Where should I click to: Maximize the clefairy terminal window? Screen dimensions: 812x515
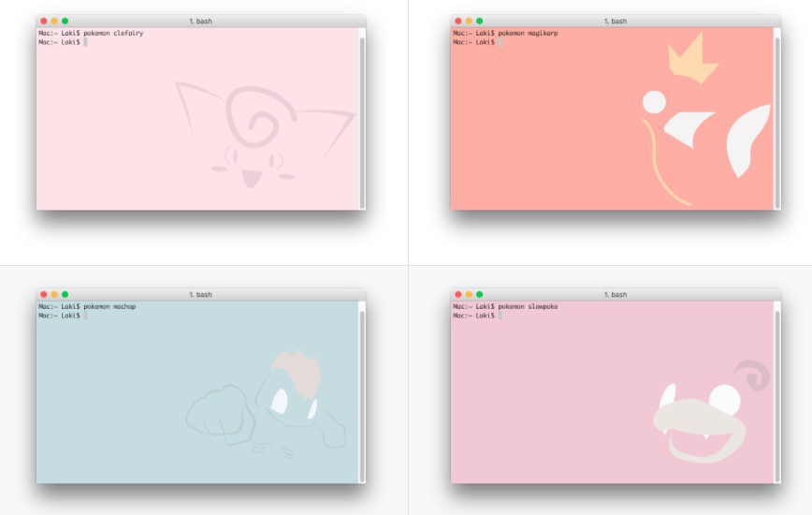point(65,22)
